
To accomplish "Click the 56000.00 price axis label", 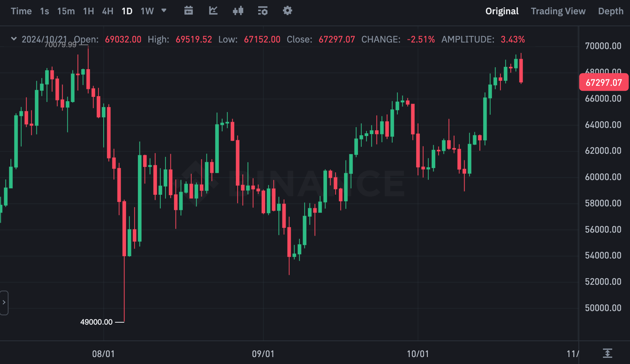I will point(603,230).
